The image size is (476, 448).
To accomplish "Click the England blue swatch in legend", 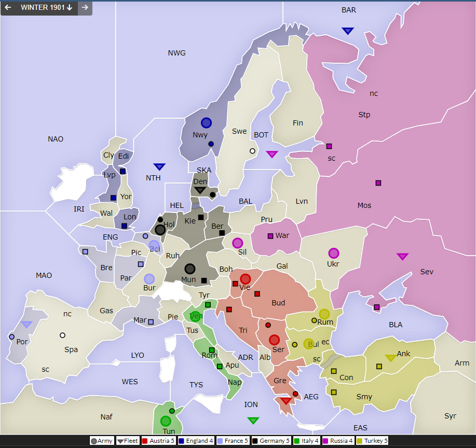I will pos(181,441).
